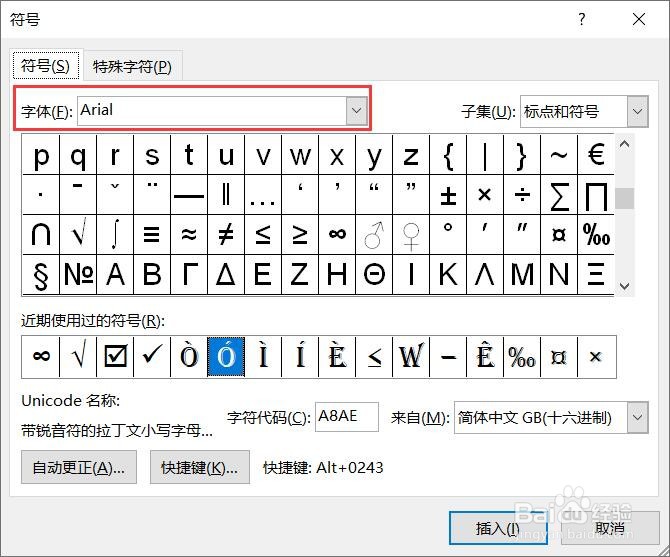Choose the section sign symbol
This screenshot has width=670, height=557.
pyautogui.click(x=41, y=275)
